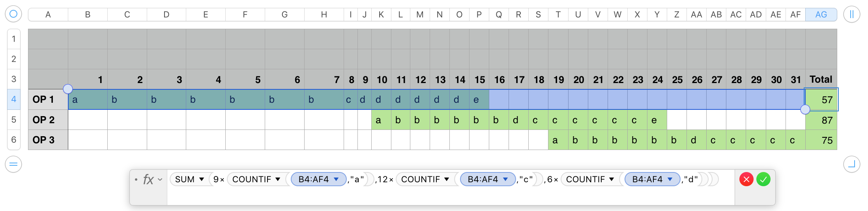Select row header 5

coord(14,120)
